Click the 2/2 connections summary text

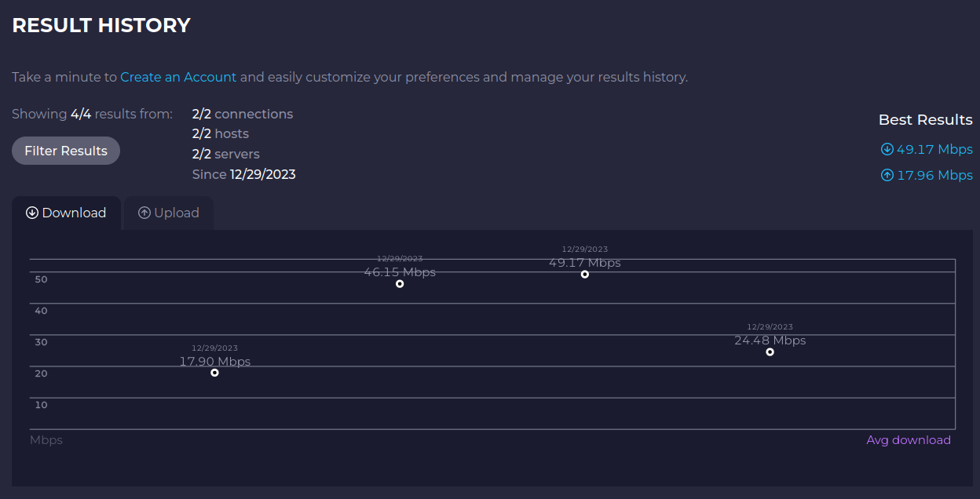point(242,114)
